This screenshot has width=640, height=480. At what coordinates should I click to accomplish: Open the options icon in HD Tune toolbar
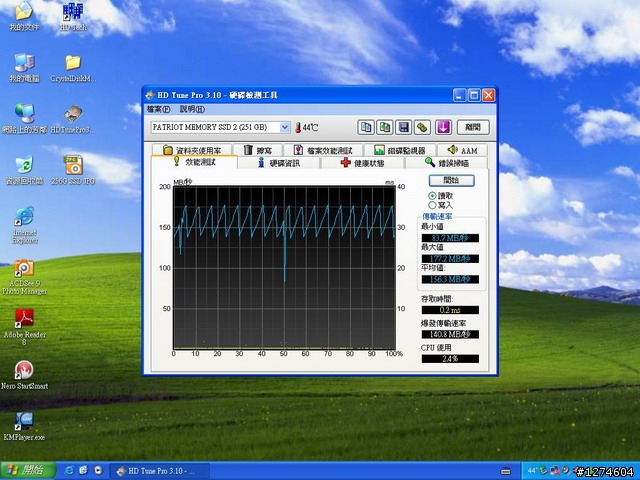422,127
